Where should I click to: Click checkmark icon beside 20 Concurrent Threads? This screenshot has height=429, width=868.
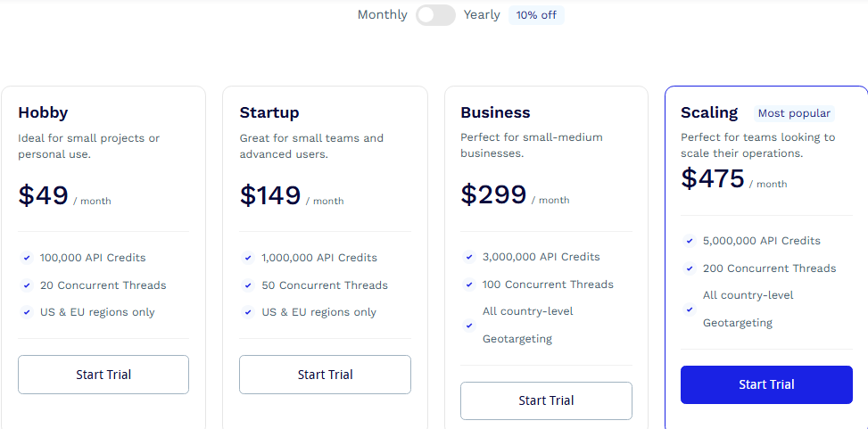tap(27, 285)
